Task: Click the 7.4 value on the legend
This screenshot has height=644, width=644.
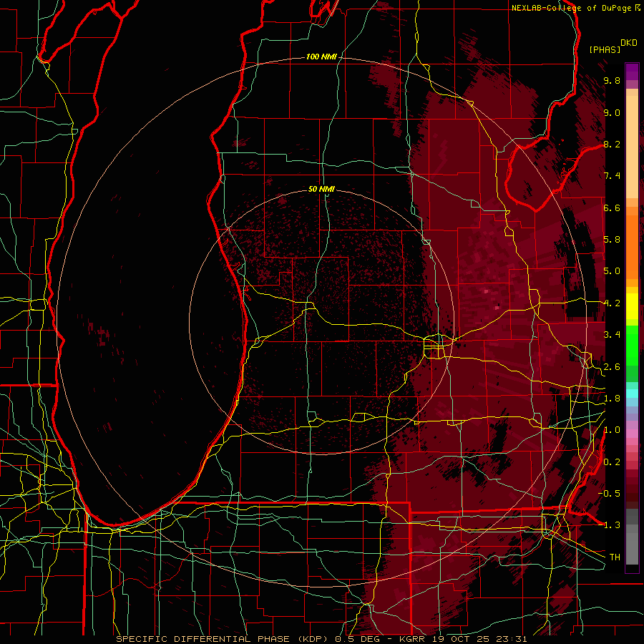Action: 612,176
